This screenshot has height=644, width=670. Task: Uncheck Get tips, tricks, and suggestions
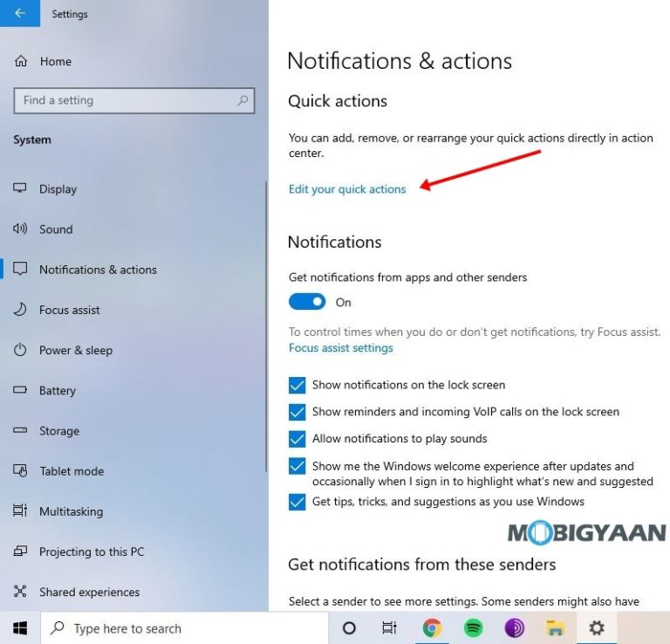tap(297, 502)
